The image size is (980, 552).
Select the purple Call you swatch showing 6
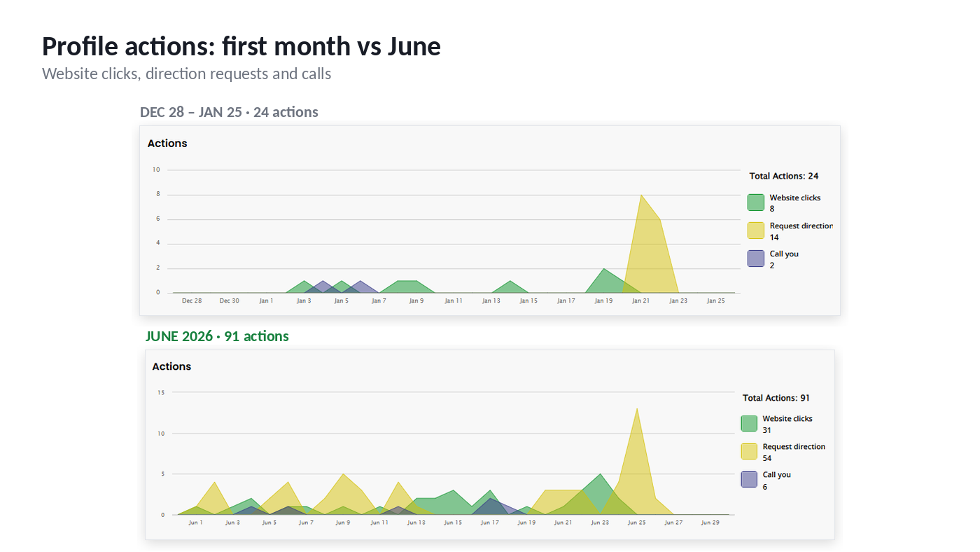(x=749, y=479)
